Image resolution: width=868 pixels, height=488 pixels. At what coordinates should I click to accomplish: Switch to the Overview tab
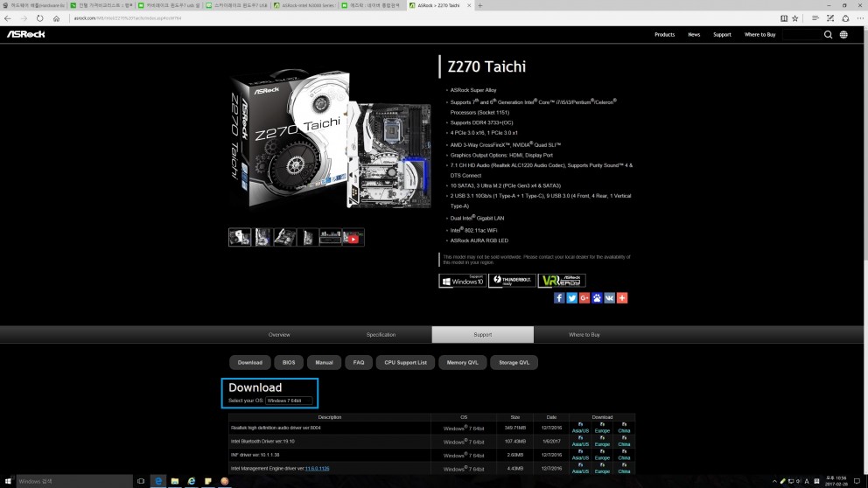click(x=279, y=335)
